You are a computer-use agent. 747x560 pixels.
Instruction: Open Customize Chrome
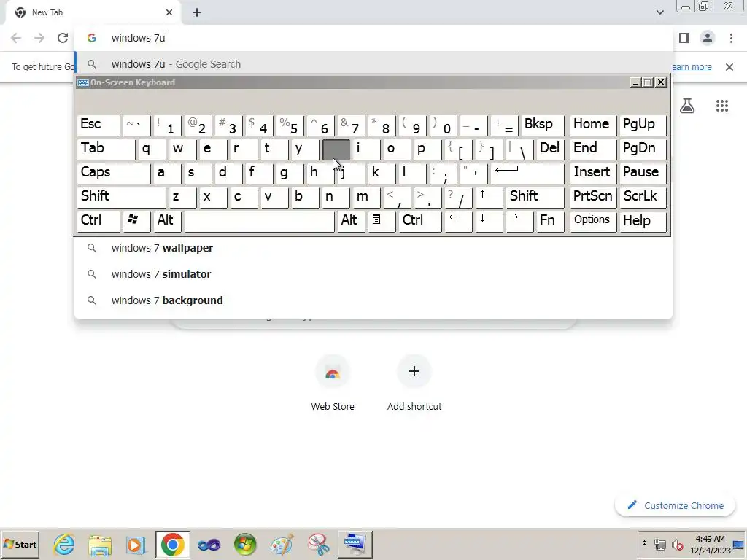675,506
